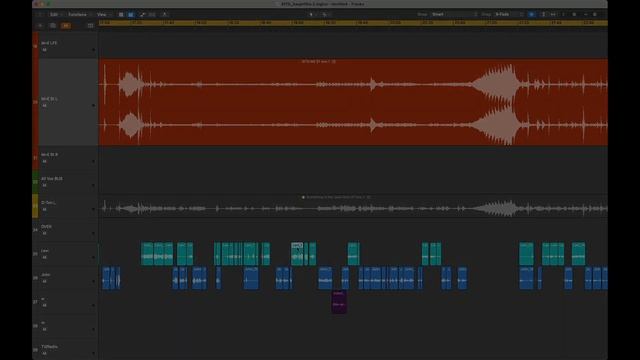The width and height of the screenshot is (640, 360).
Task: Select the green color strip of All Vox BUS
Action: (36, 182)
